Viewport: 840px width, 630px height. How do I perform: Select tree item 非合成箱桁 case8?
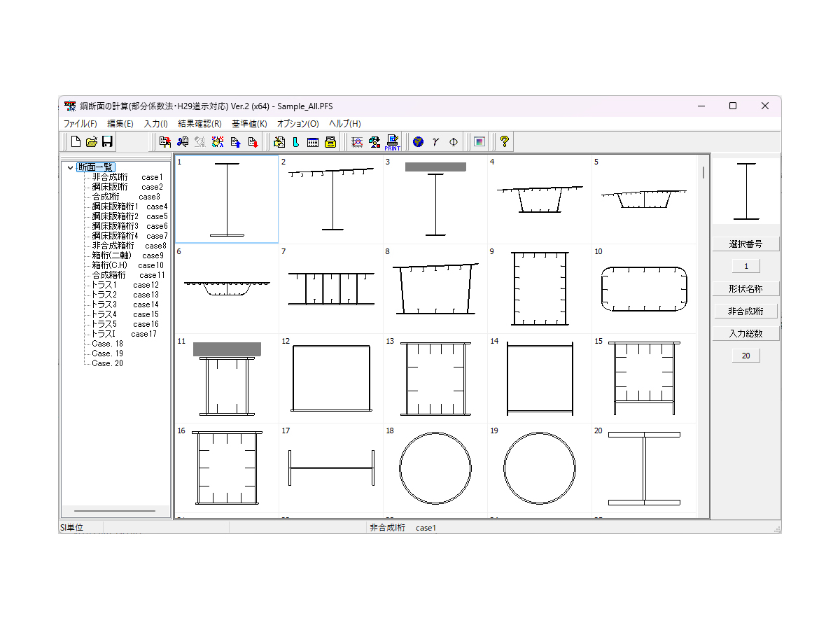(x=129, y=246)
